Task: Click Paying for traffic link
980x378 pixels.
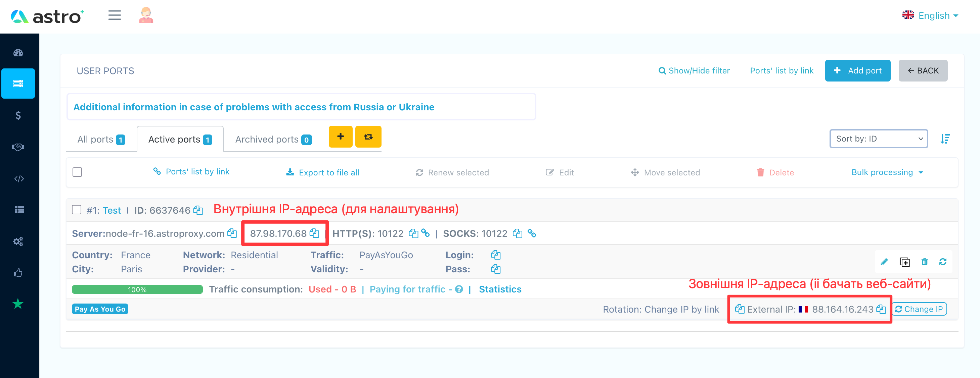Action: [x=411, y=289]
